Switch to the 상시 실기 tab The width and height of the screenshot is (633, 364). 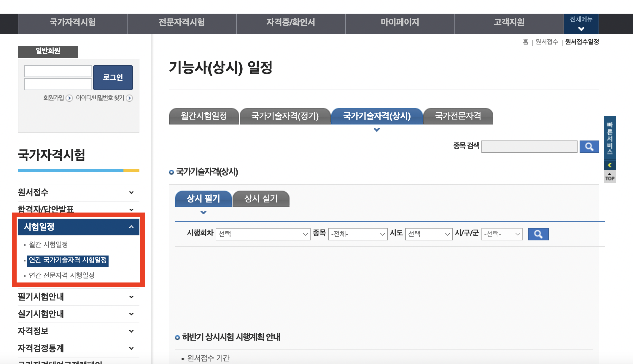[261, 199]
